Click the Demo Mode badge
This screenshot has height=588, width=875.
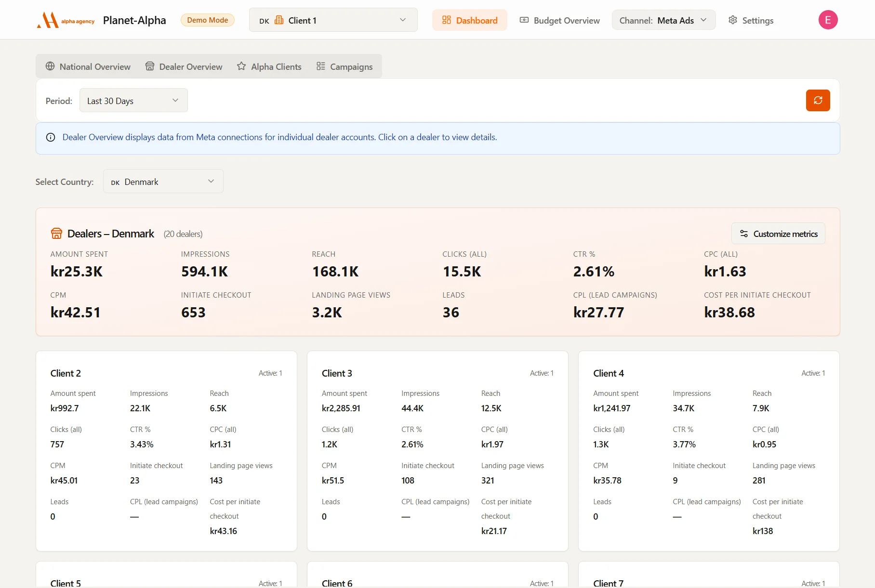[x=208, y=20]
